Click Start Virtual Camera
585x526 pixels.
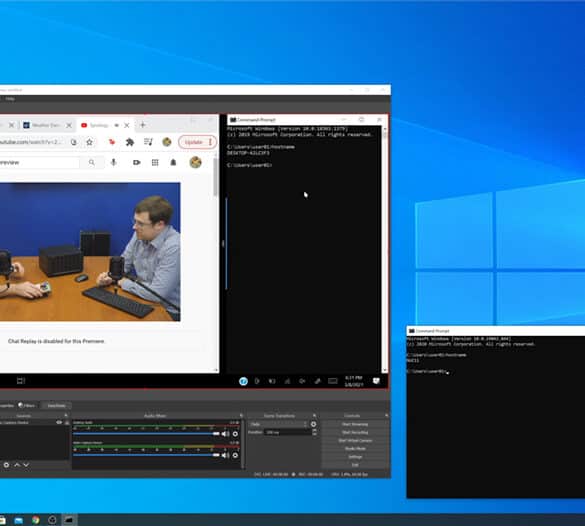pyautogui.click(x=355, y=441)
